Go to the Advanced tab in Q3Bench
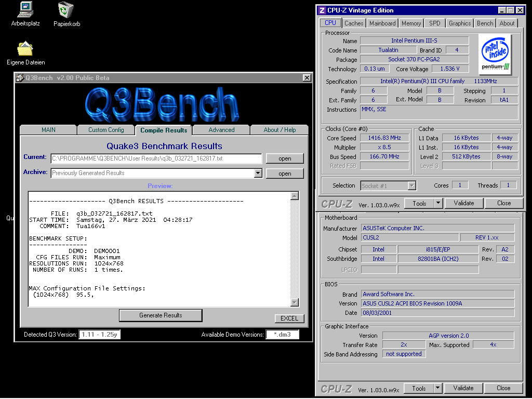Screen dimensions: 532x399 pos(221,130)
